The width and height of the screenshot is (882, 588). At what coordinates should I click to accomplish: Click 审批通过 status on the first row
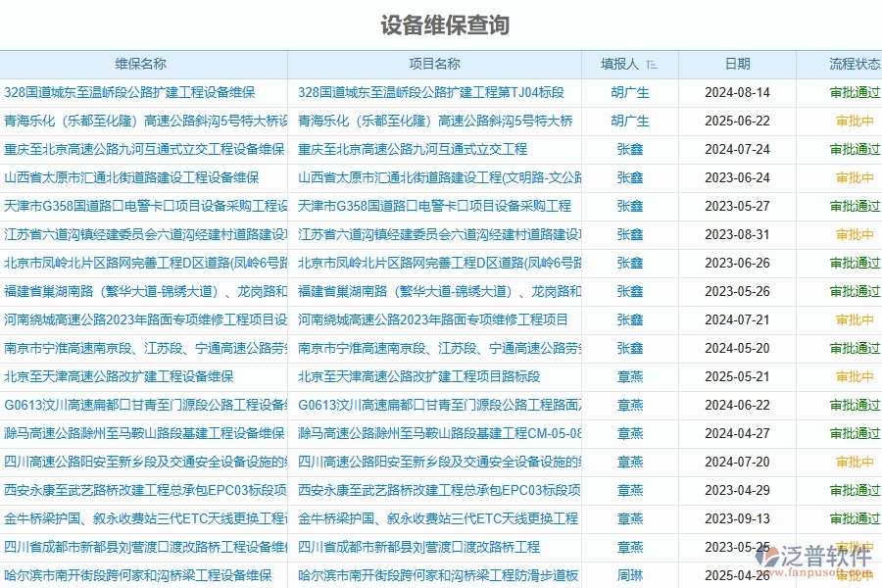point(853,93)
